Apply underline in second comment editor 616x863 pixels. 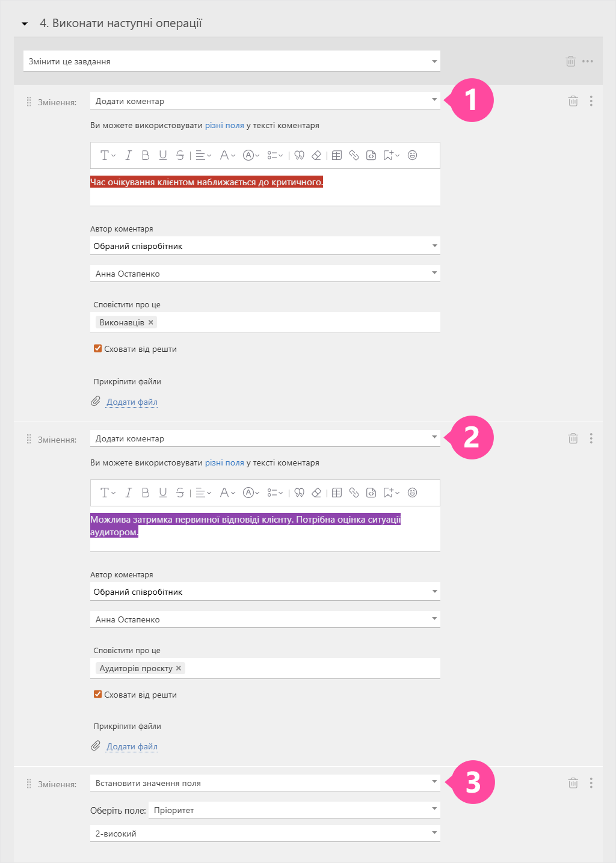(x=163, y=493)
